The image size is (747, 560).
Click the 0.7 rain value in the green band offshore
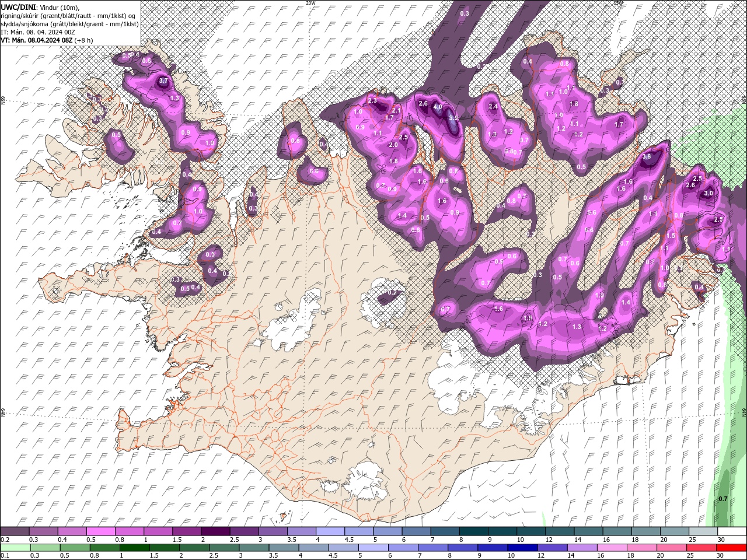722,499
